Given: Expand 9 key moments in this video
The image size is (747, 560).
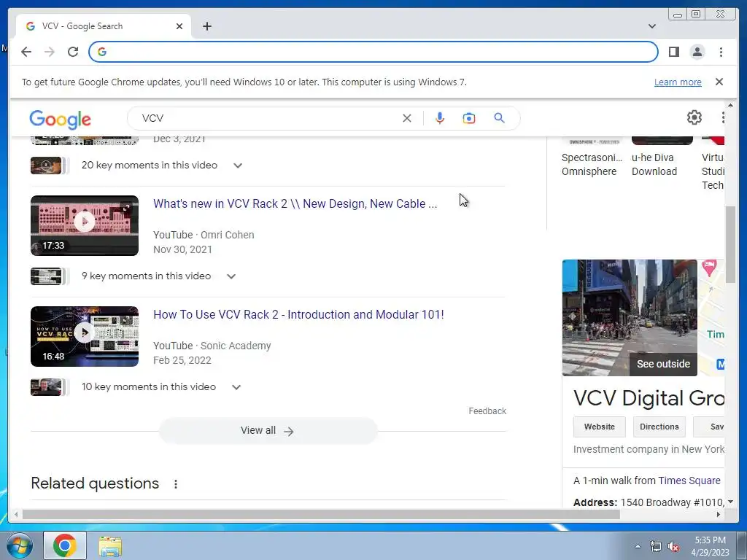Looking at the screenshot, I should [x=231, y=276].
